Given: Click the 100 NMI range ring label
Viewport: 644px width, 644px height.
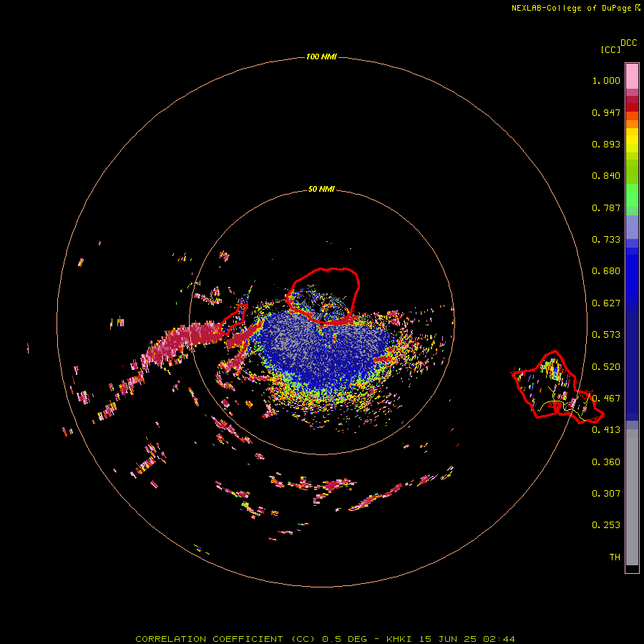Looking at the screenshot, I should point(321,57).
